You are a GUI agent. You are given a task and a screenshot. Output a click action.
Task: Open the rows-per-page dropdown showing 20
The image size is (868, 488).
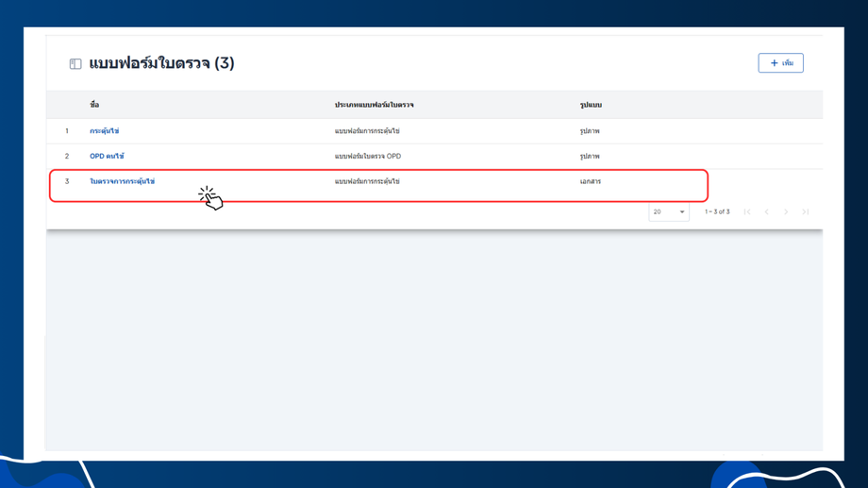669,211
